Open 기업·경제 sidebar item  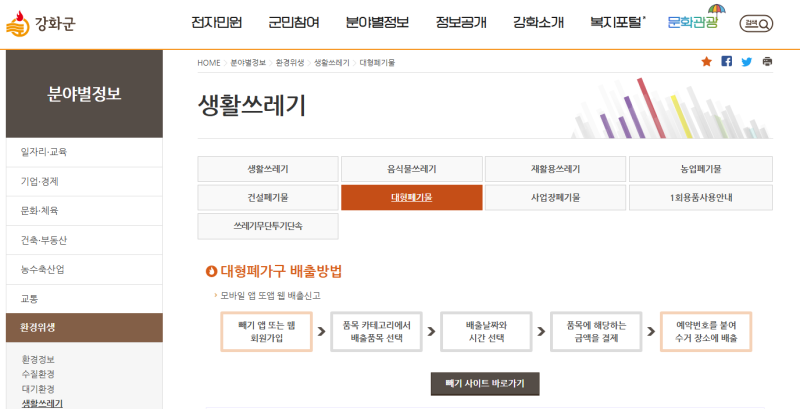coord(84,182)
